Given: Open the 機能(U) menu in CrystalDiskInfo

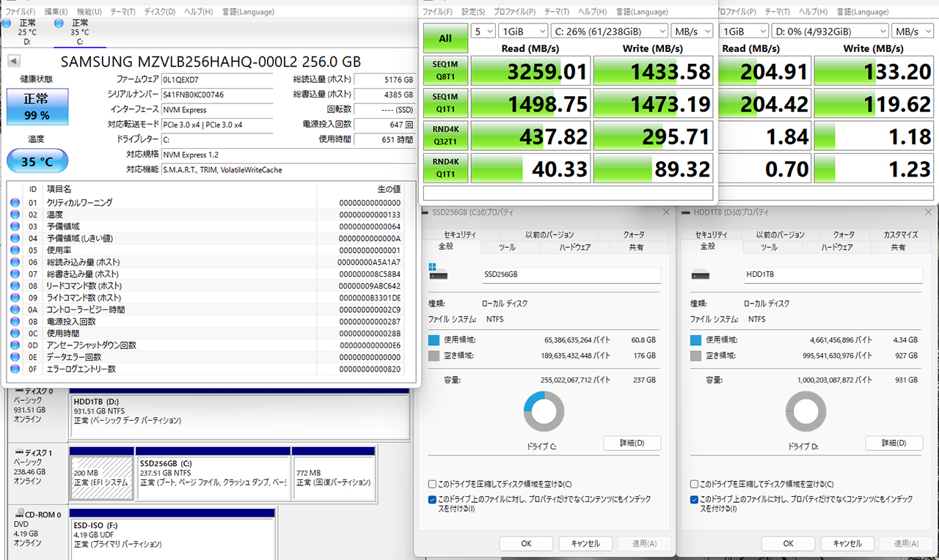Looking at the screenshot, I should point(89,12).
